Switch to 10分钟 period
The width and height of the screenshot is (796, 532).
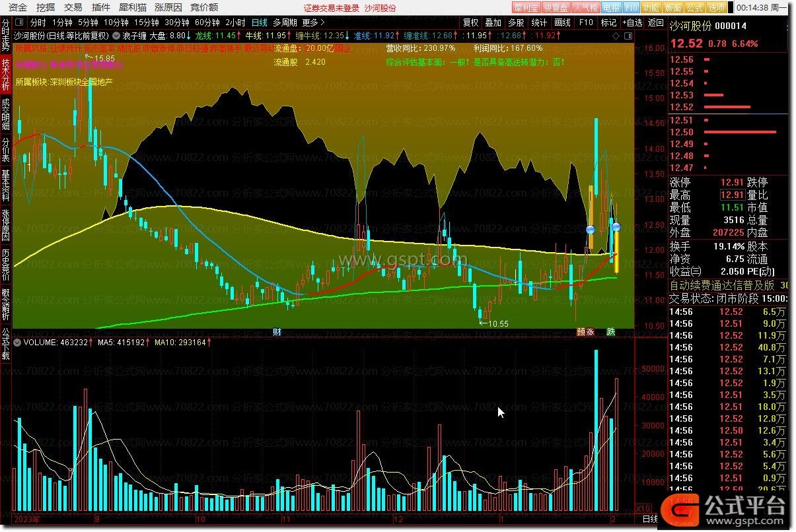(x=116, y=22)
